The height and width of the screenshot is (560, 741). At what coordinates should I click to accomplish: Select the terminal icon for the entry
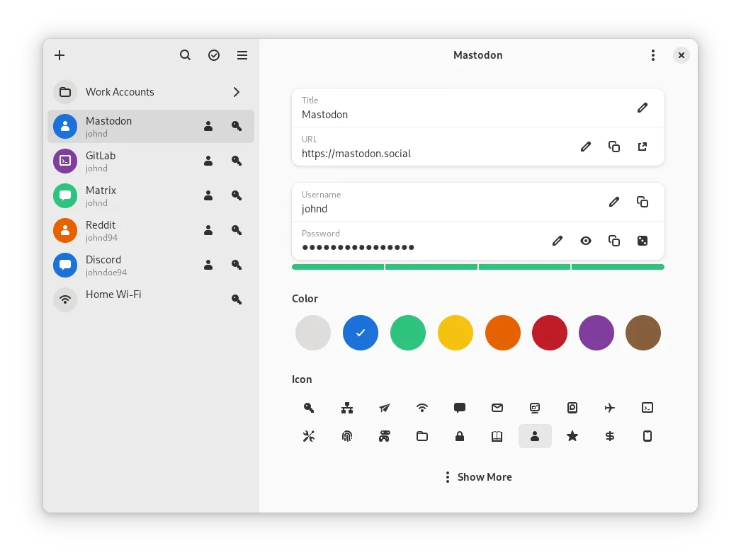click(x=647, y=408)
